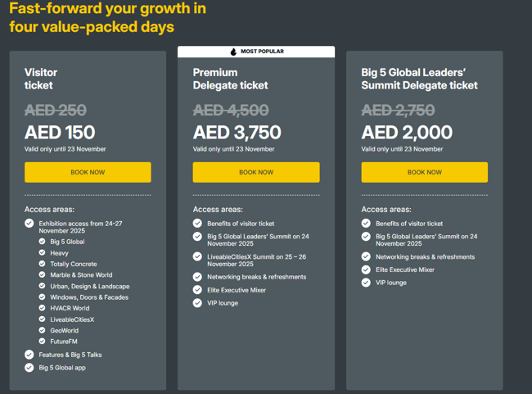
Task: Click the AED 3,750 discounted price
Action: pos(237,133)
